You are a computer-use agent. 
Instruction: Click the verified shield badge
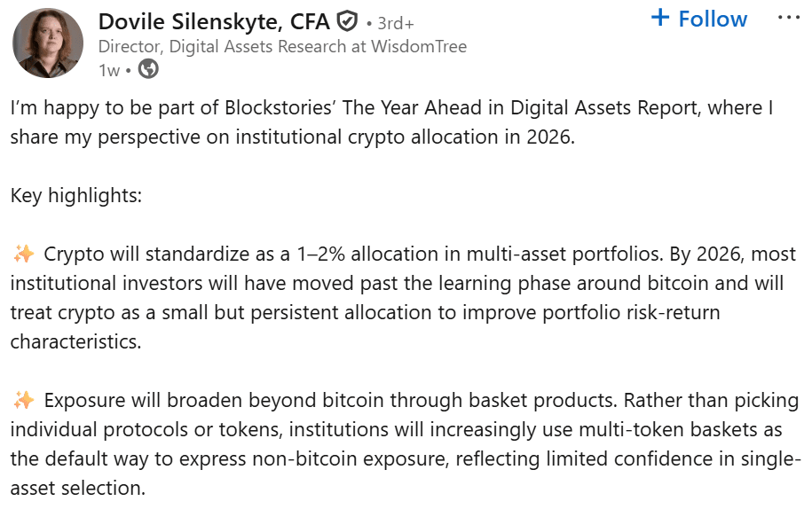347,20
